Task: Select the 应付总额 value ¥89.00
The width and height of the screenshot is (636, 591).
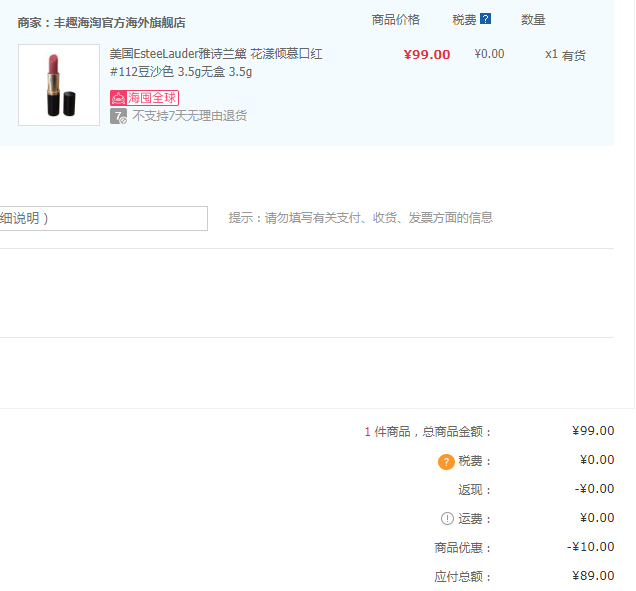Action: [x=593, y=576]
